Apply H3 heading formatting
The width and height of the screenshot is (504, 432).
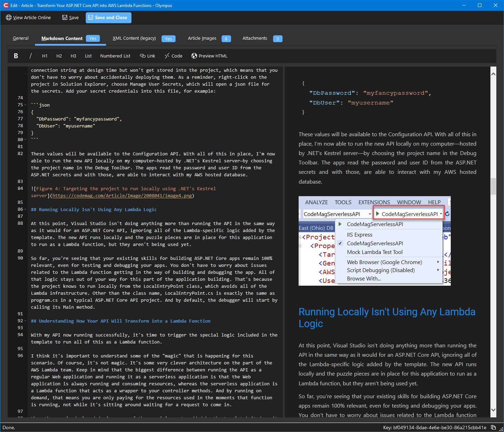[x=73, y=56]
